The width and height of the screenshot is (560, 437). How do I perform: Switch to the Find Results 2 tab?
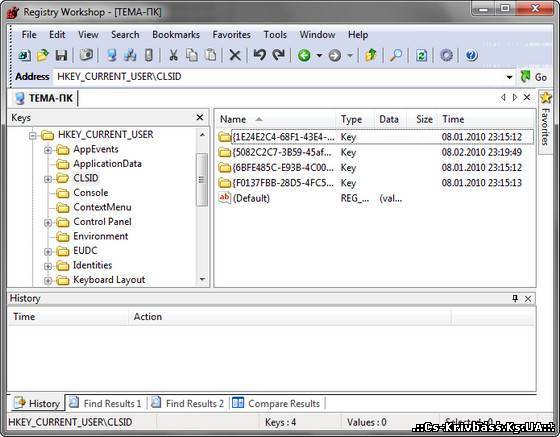[x=188, y=403]
